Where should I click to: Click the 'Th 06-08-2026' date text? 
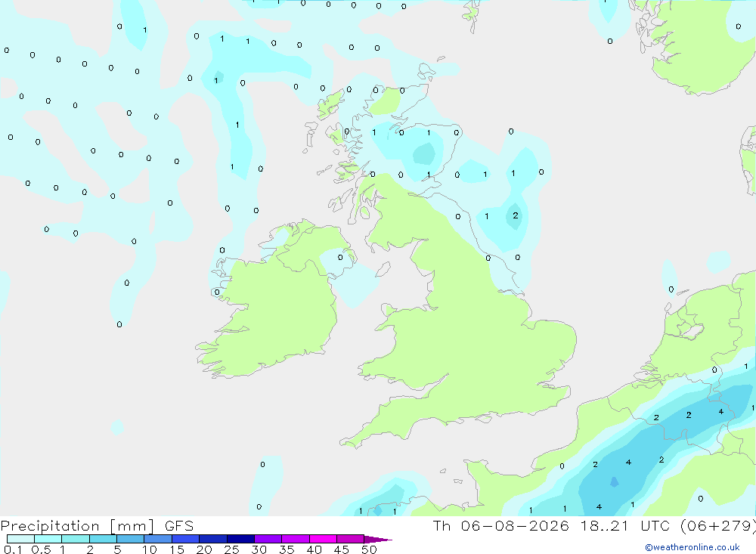[500, 525]
